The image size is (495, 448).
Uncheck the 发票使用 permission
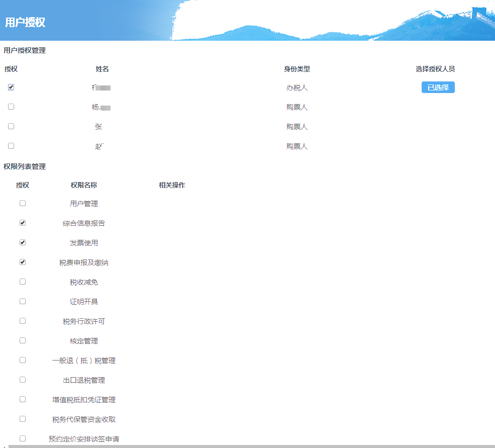(x=23, y=242)
